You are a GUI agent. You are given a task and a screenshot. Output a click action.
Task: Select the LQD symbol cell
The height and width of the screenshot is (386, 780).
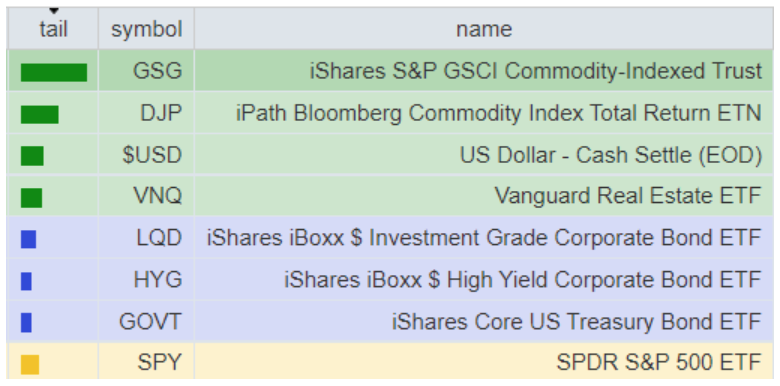(x=146, y=238)
